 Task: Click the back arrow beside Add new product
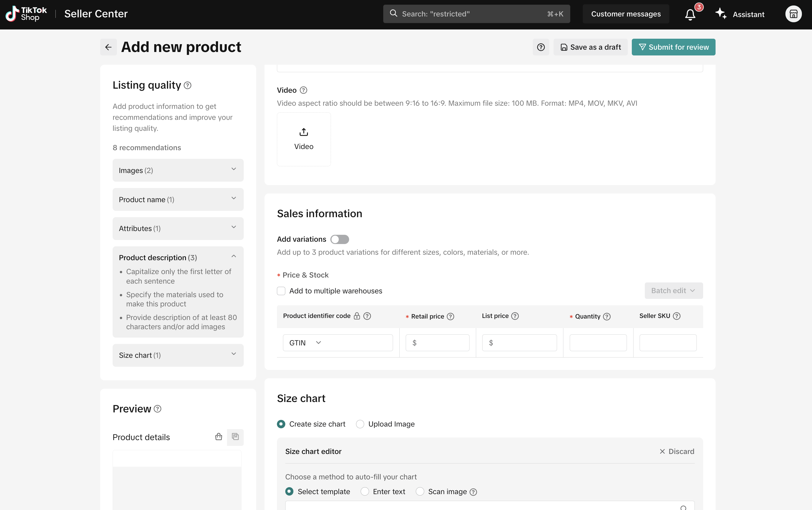(108, 47)
